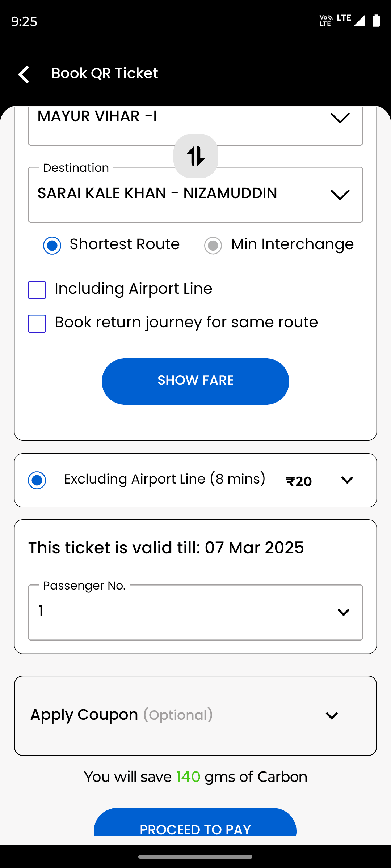Screen dimensions: 391x868
Task: Check Book return journey for same route
Action: pyautogui.click(x=37, y=323)
